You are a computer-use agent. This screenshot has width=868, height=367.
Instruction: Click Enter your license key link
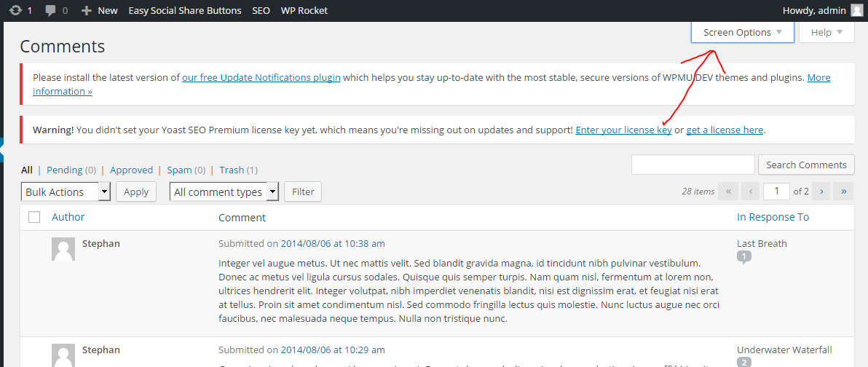pyautogui.click(x=623, y=130)
